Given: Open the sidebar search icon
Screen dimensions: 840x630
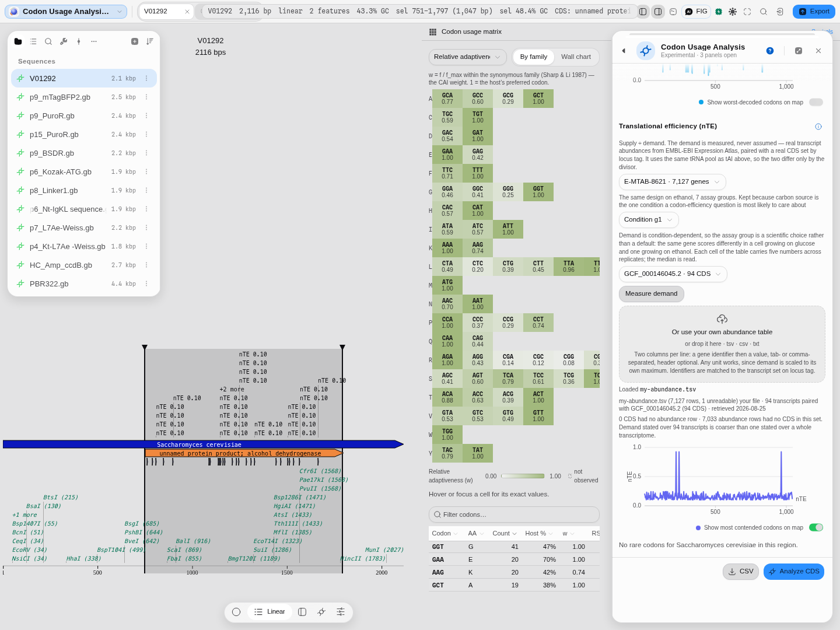Looking at the screenshot, I should [x=48, y=41].
